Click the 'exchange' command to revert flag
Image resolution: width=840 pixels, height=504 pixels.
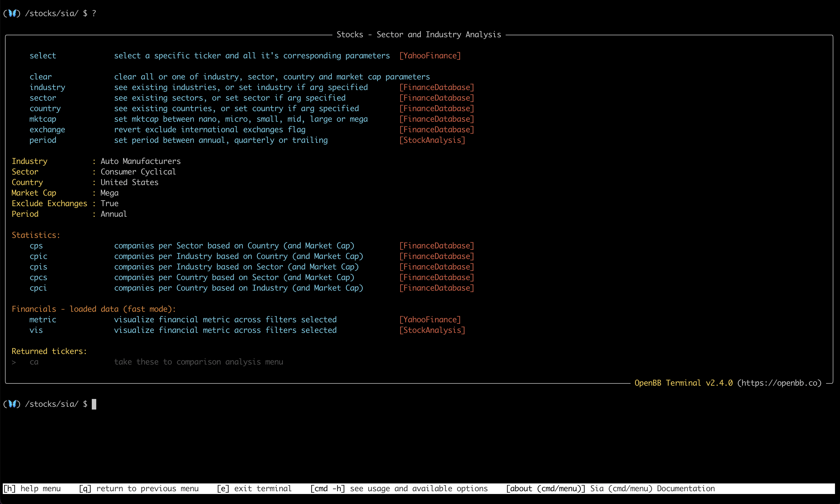click(x=47, y=130)
